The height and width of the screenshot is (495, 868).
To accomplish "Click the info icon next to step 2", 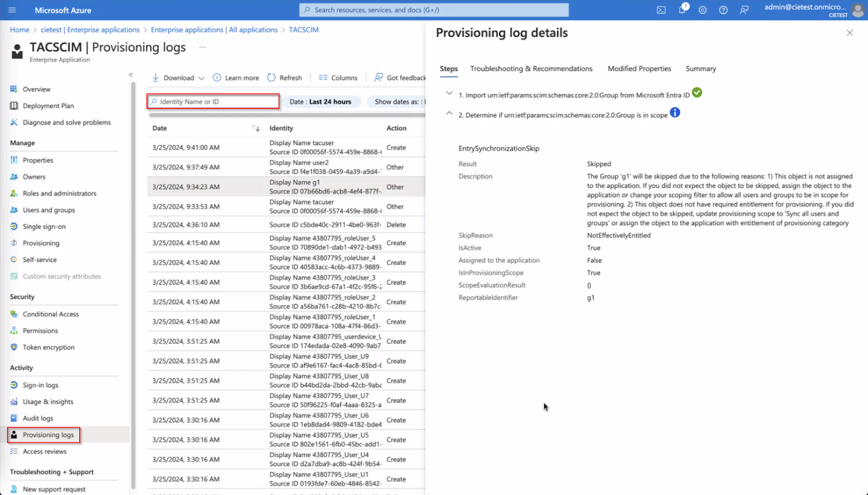I will 674,113.
